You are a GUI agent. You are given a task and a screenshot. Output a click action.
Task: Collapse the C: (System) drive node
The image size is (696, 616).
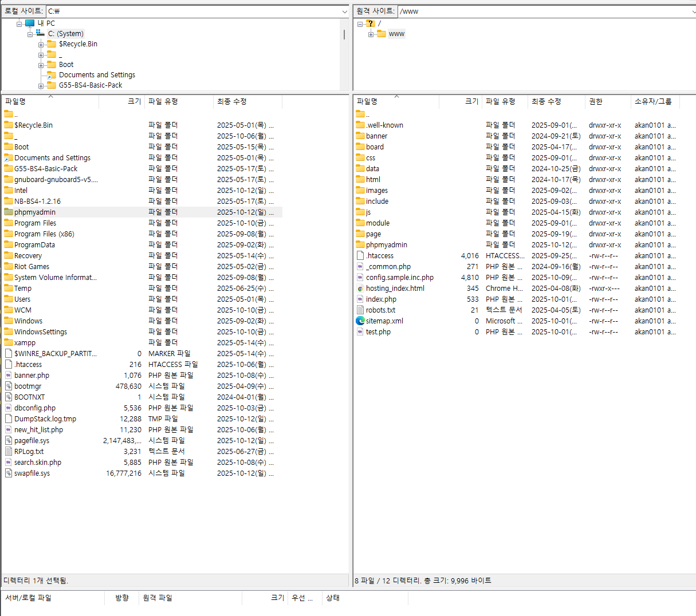click(x=30, y=34)
